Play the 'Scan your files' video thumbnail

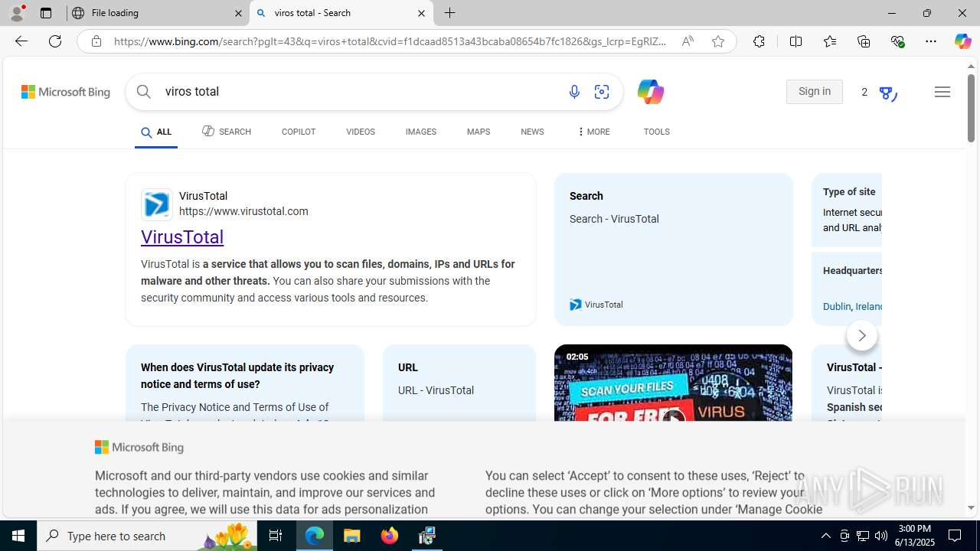tap(673, 383)
